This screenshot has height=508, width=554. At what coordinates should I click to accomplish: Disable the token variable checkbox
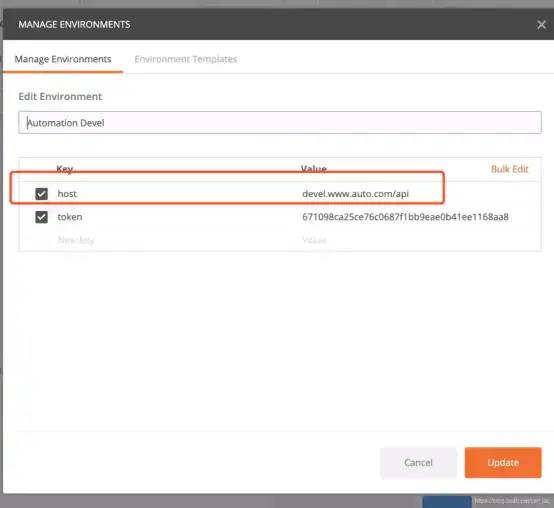click(41, 217)
